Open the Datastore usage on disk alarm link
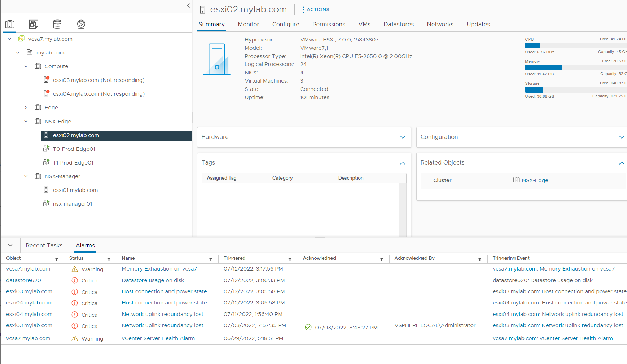This screenshot has height=364, width=627. pyautogui.click(x=153, y=280)
